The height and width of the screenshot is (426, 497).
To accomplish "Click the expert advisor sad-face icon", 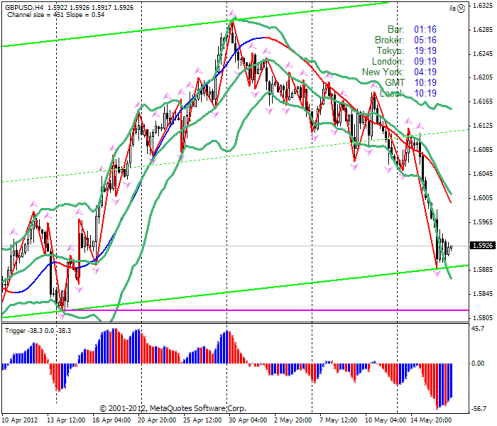I will coord(461,9).
